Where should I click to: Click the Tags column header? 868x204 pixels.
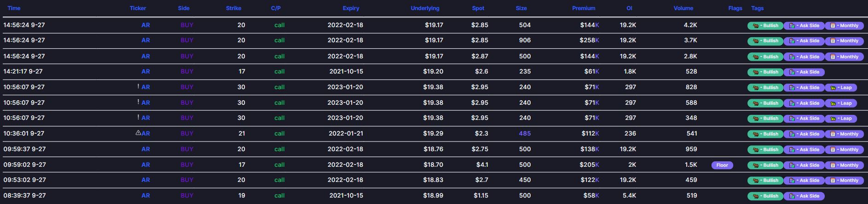757,8
